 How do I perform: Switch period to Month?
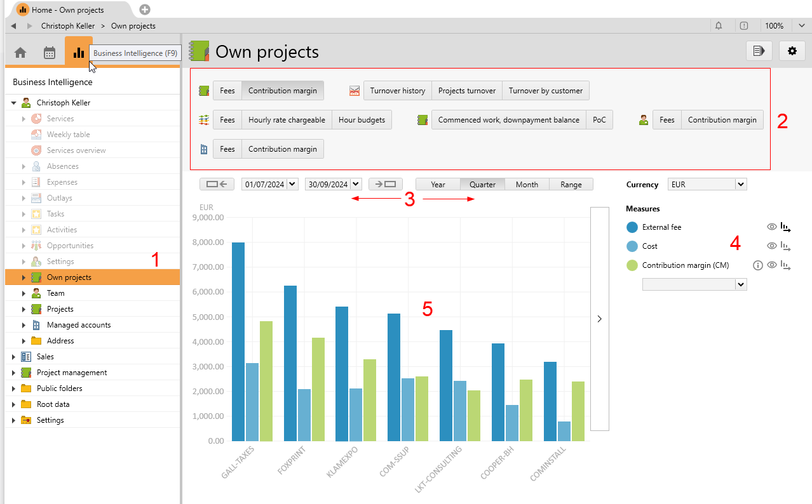click(x=527, y=185)
